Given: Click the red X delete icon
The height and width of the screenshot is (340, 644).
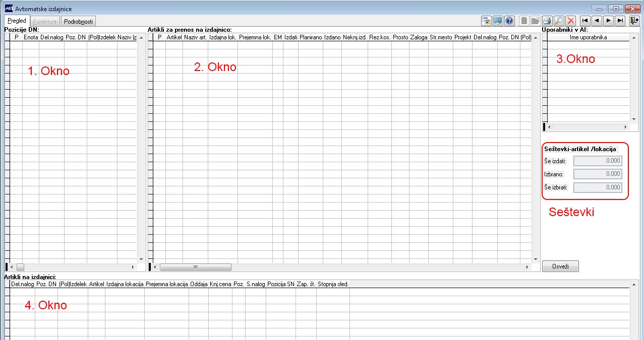Looking at the screenshot, I should (571, 21).
